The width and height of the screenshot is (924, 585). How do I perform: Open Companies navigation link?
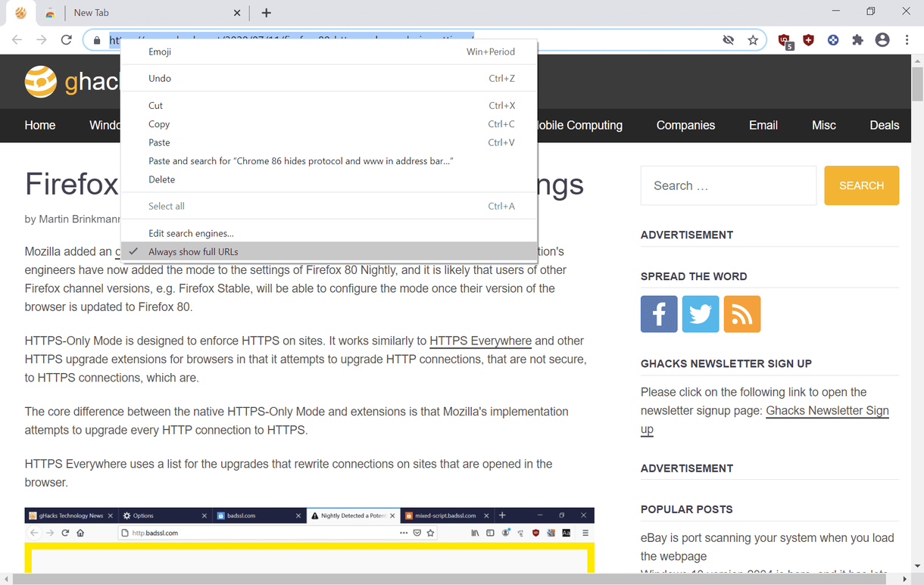click(x=685, y=126)
